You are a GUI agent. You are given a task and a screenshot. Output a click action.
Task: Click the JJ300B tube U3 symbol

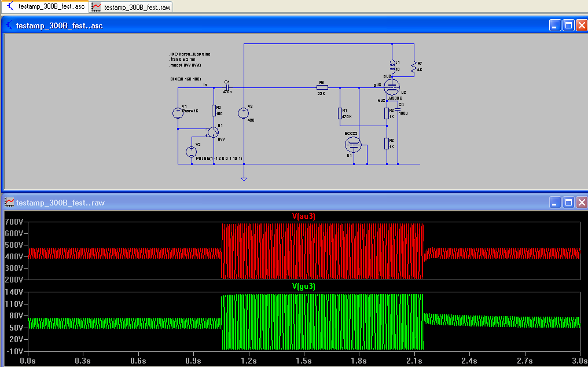pos(392,87)
